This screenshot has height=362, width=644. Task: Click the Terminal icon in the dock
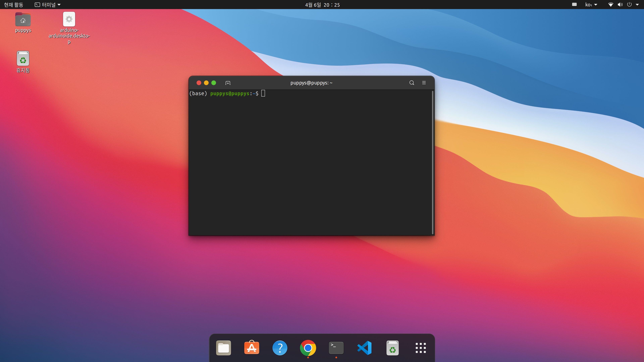click(x=336, y=348)
